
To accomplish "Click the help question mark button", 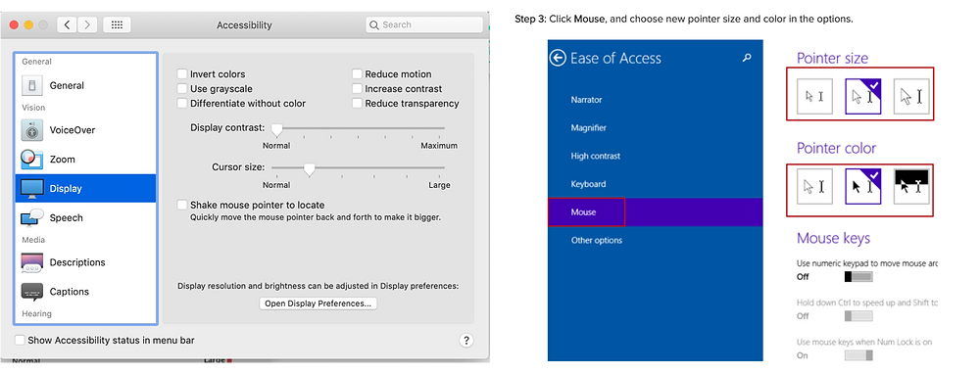I will [465, 341].
